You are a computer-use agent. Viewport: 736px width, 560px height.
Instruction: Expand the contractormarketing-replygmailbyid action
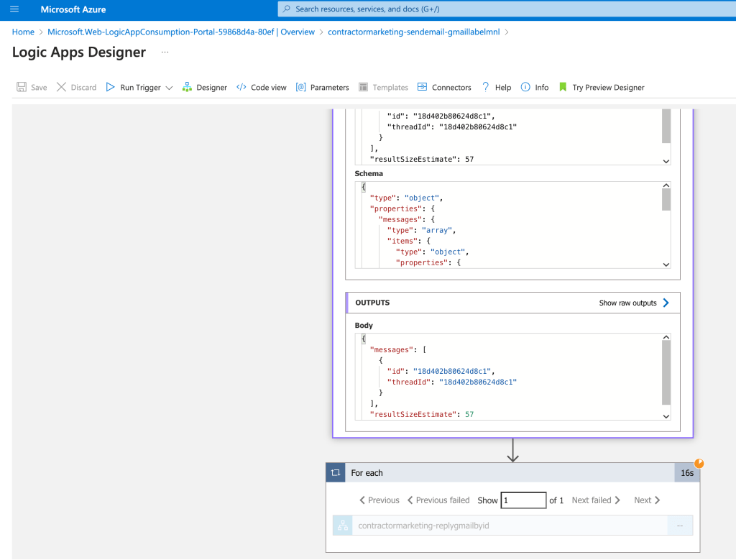[512, 525]
